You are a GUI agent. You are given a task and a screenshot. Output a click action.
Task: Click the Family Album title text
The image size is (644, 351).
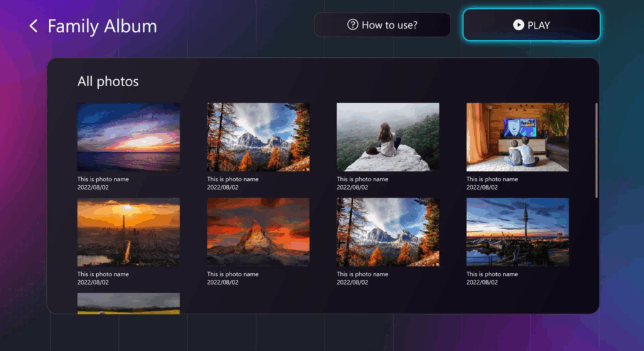pyautogui.click(x=102, y=26)
